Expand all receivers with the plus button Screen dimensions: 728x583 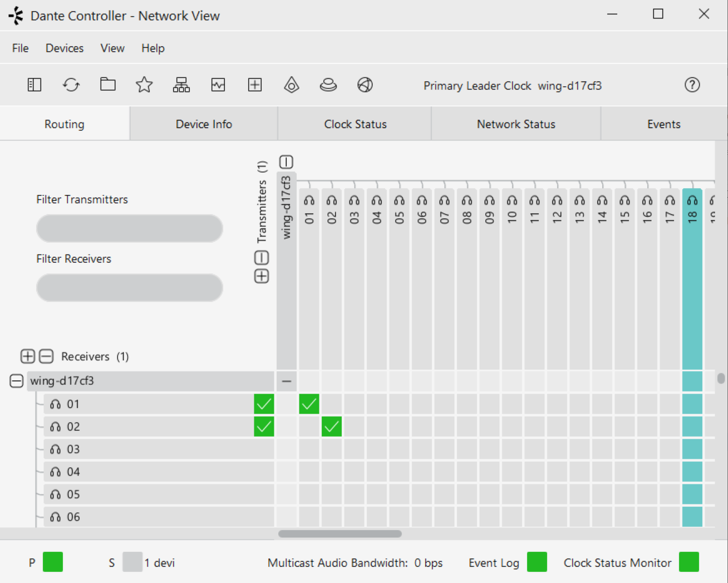click(27, 356)
